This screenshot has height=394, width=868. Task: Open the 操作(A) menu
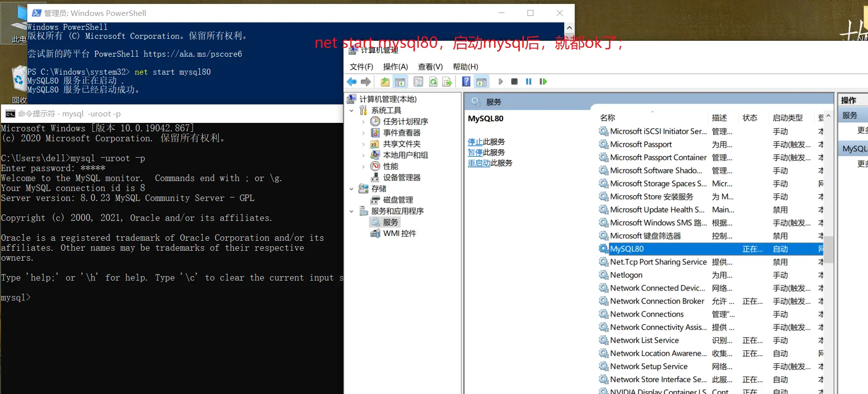[395, 67]
